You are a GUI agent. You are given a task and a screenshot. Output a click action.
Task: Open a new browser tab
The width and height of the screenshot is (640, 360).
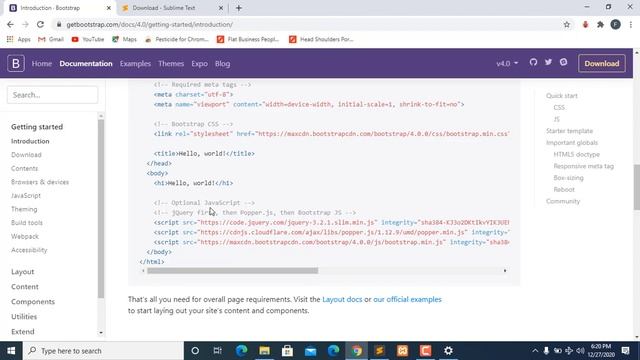(x=239, y=8)
